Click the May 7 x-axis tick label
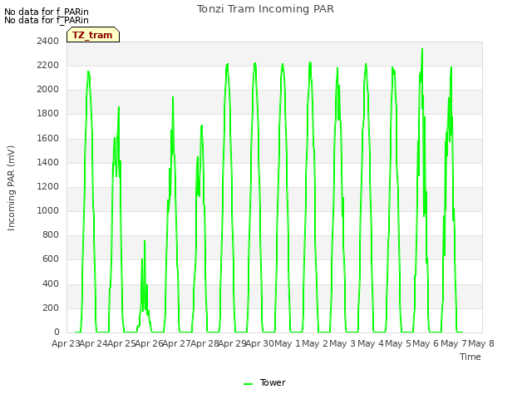Image resolution: width=532 pixels, height=399 pixels. (454, 343)
